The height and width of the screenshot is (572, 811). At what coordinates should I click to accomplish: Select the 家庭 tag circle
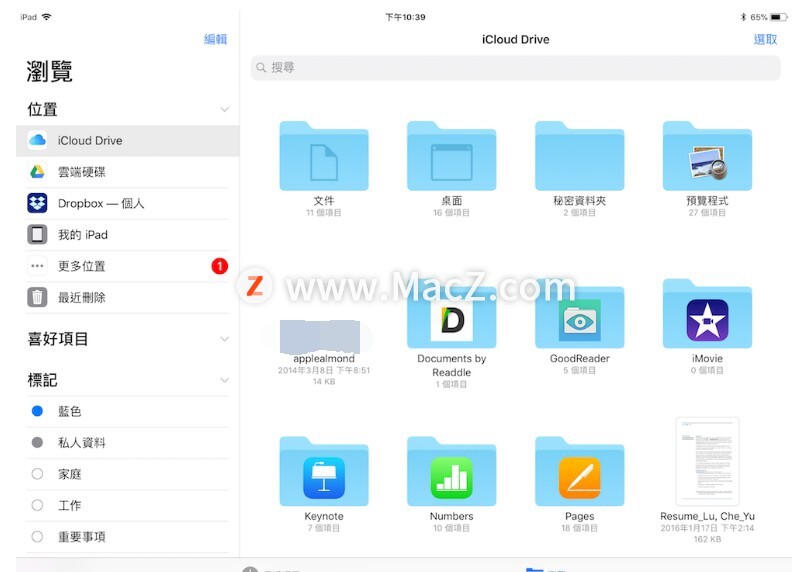click(37, 474)
